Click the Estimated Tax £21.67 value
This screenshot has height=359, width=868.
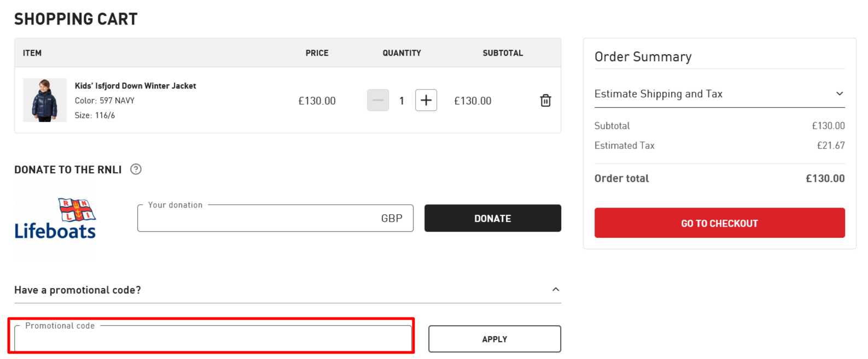831,145
